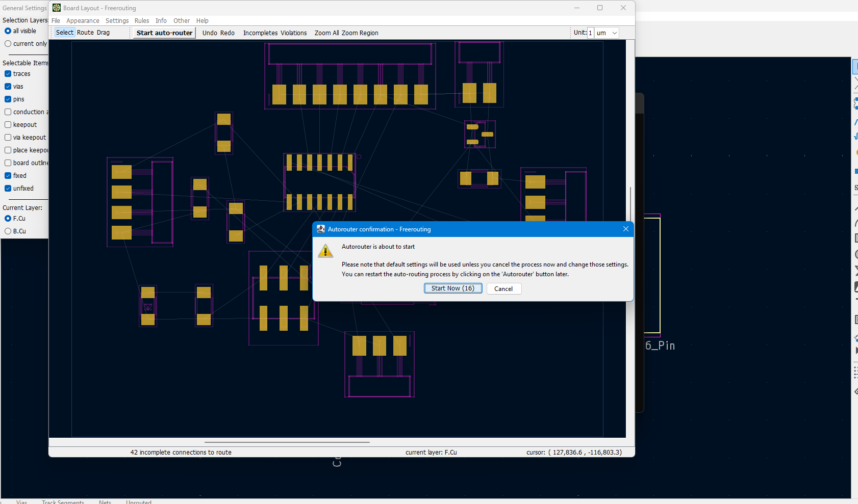Screen dimensions: 858x504
Task: Click the cursor coordinates in status bar
Action: click(x=574, y=453)
